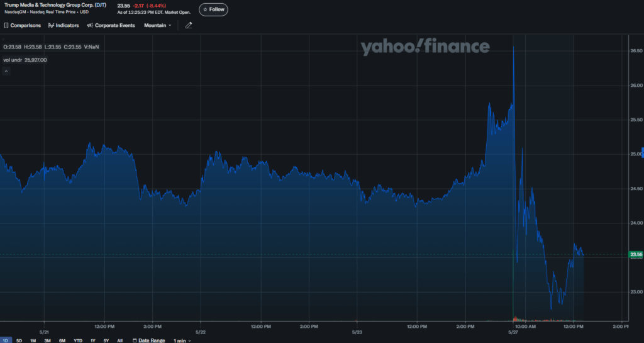Click the NasdaqGM Real Time Price subtitle

point(47,12)
